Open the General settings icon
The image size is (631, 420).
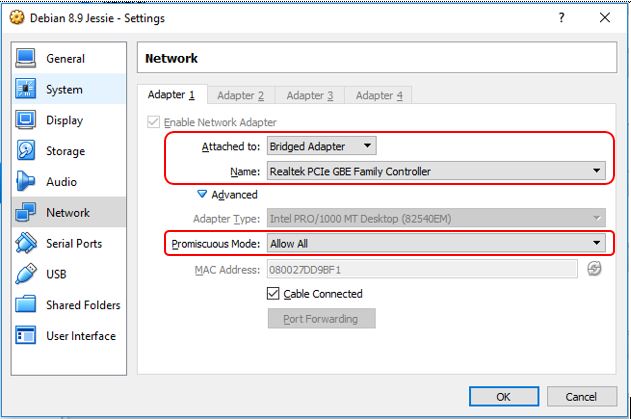click(x=26, y=59)
